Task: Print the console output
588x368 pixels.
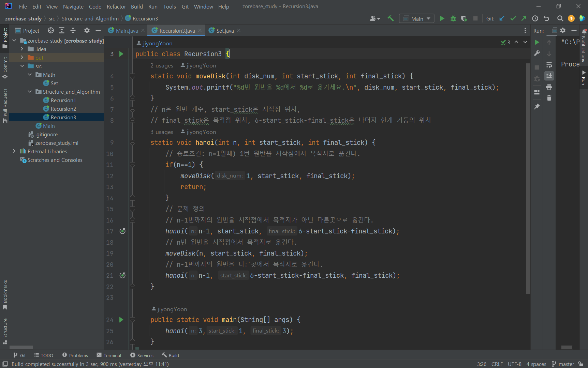Action: [x=549, y=87]
